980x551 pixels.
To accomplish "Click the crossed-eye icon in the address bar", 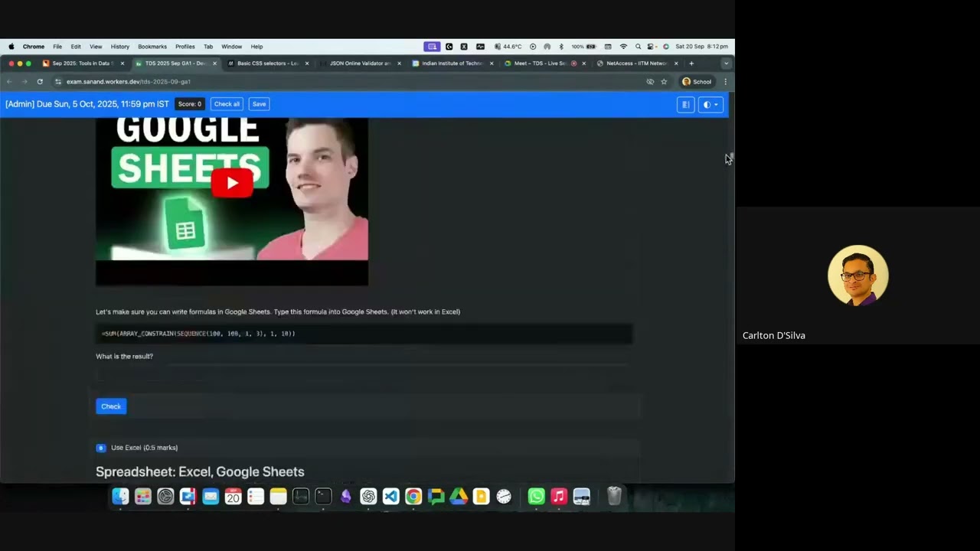I will [650, 82].
